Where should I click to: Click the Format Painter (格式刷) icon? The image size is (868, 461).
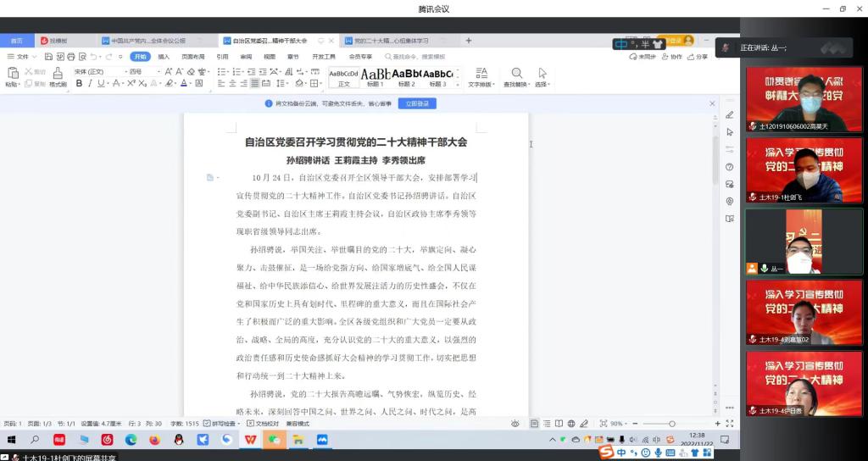58,74
